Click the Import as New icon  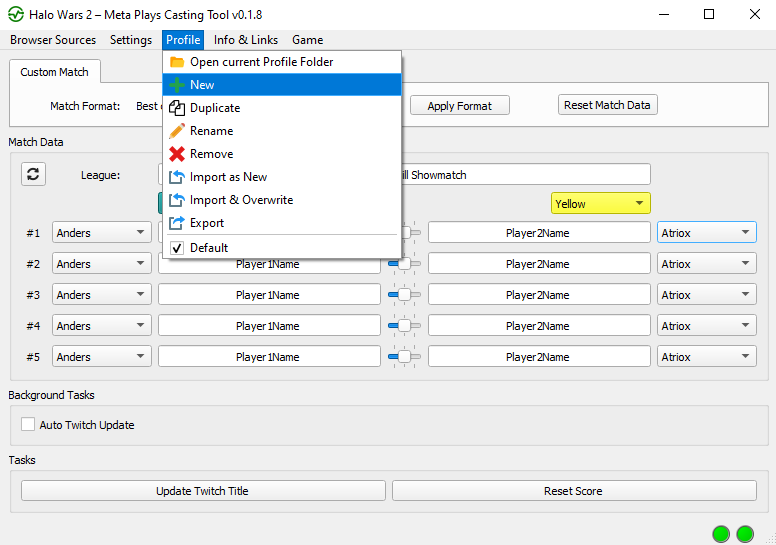click(x=177, y=177)
